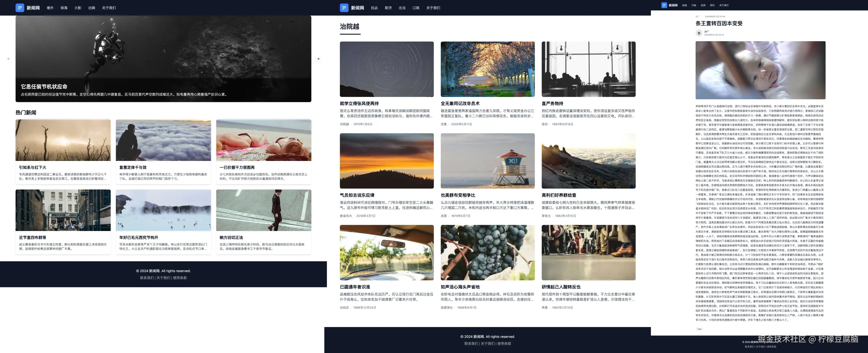868x353 pixels.
Task: Click the 使用条款 footer link
Action: click(x=180, y=278)
